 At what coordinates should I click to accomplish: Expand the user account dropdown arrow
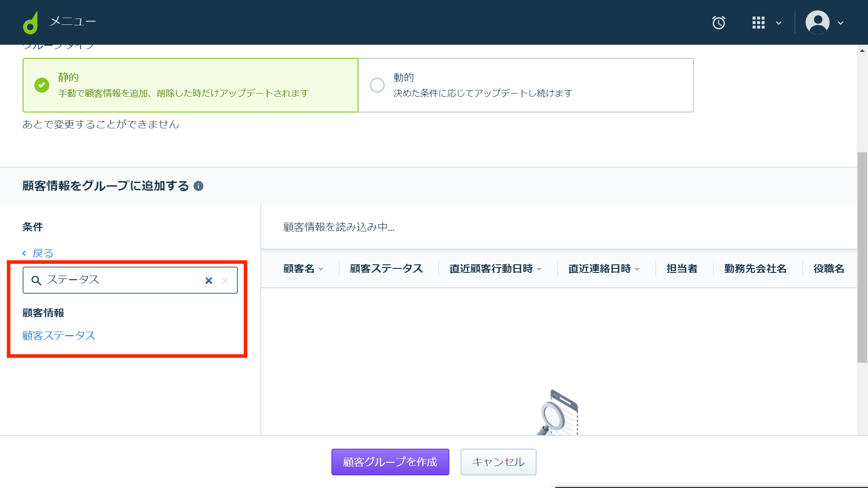(840, 23)
